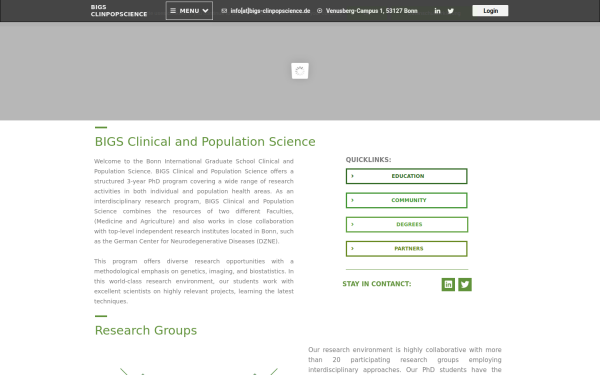Expand the MENU dropdown
Screen dimensions: 600x375
click(x=189, y=11)
